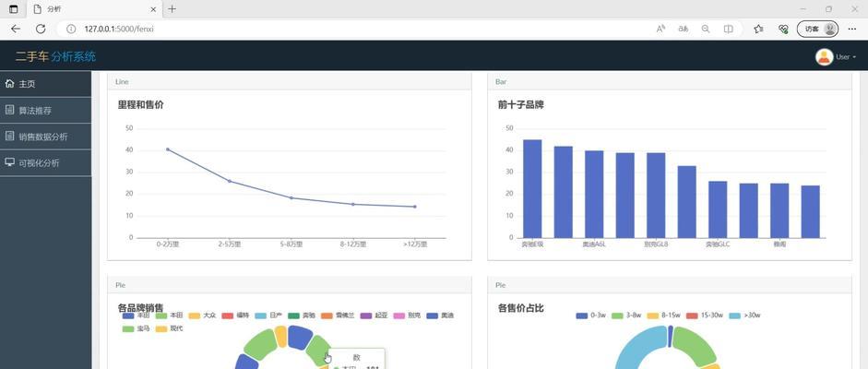This screenshot has width=868, height=369.
Task: Toggle 大众 legend in brand pie
Action: click(202, 315)
